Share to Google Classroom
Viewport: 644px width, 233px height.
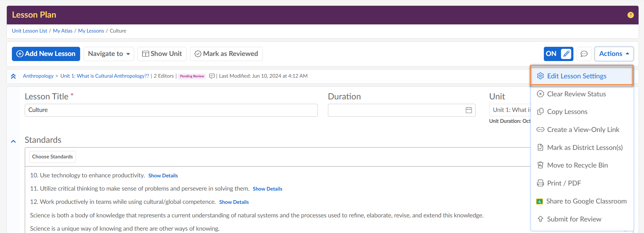(x=586, y=201)
